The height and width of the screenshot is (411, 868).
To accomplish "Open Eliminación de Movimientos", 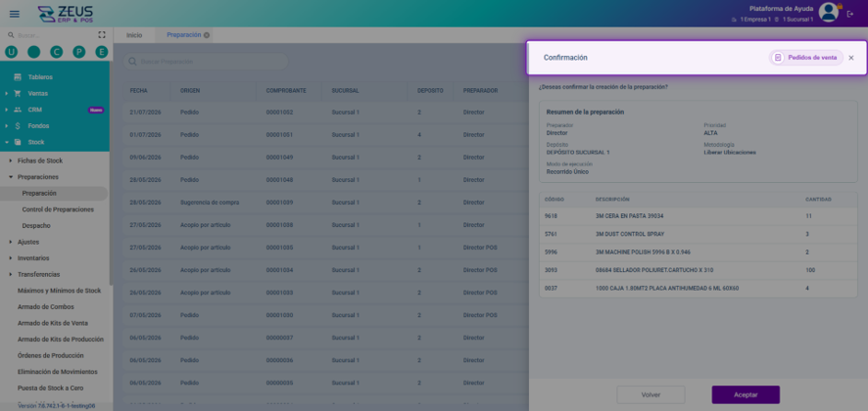I will tap(58, 372).
